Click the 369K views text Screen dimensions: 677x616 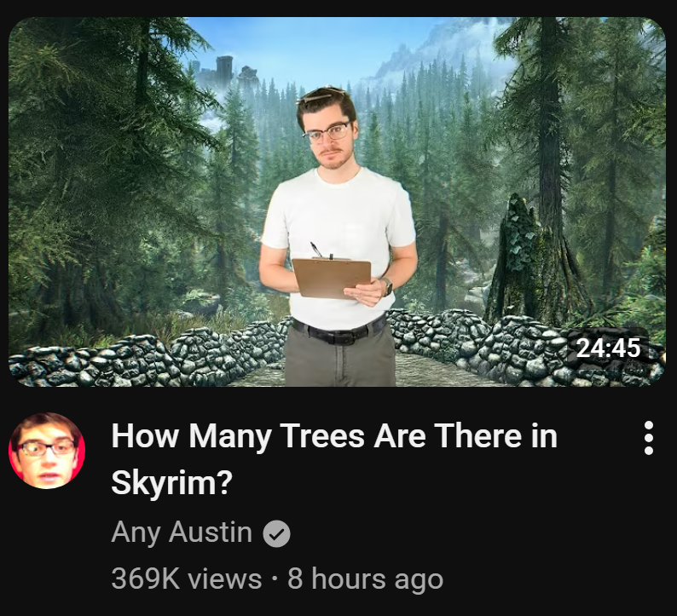tap(187, 579)
